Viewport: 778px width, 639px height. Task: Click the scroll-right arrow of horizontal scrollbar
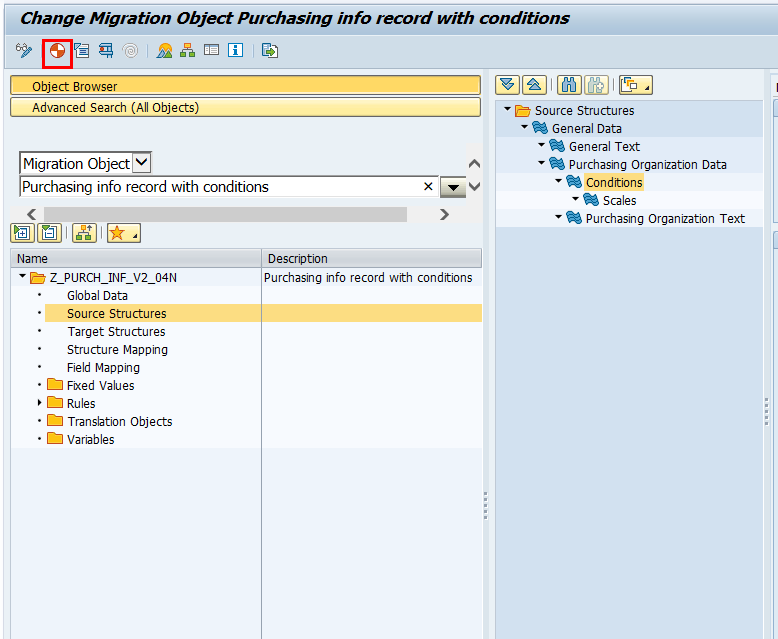pyautogui.click(x=444, y=214)
